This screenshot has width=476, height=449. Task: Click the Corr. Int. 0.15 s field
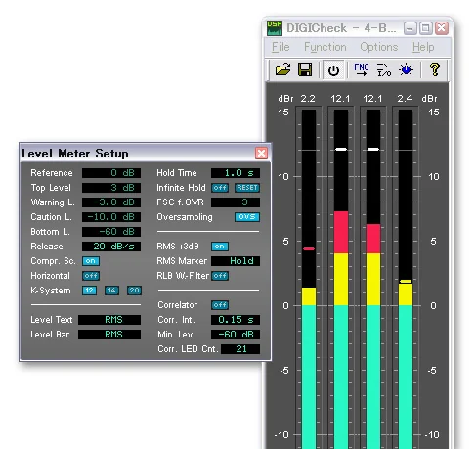pos(236,320)
